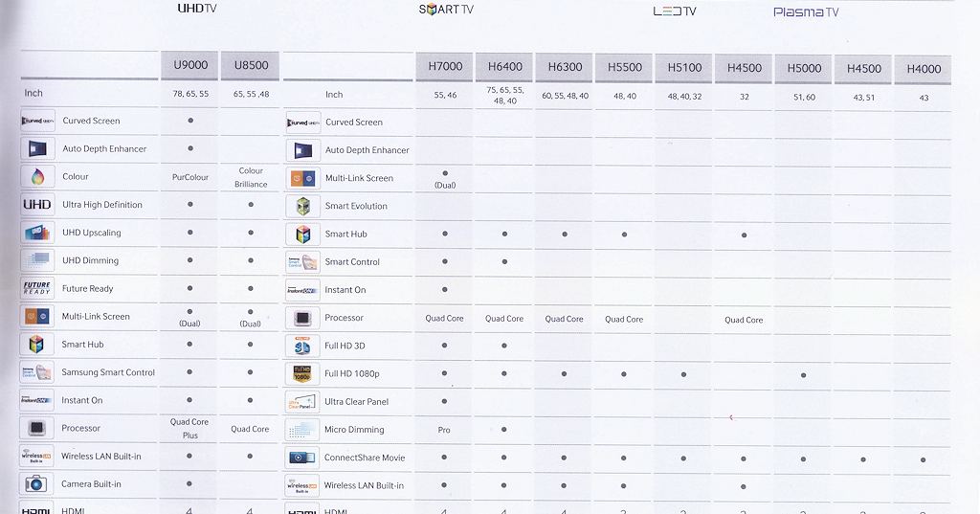Image resolution: width=980 pixels, height=514 pixels.
Task: Click the LED TV section title
Action: (675, 11)
